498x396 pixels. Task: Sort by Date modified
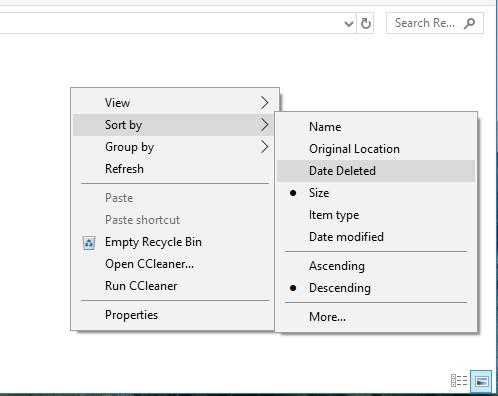pyautogui.click(x=376, y=237)
